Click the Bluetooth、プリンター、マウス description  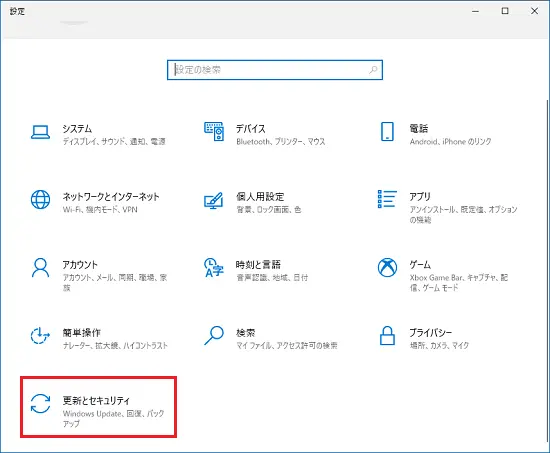tap(281, 141)
